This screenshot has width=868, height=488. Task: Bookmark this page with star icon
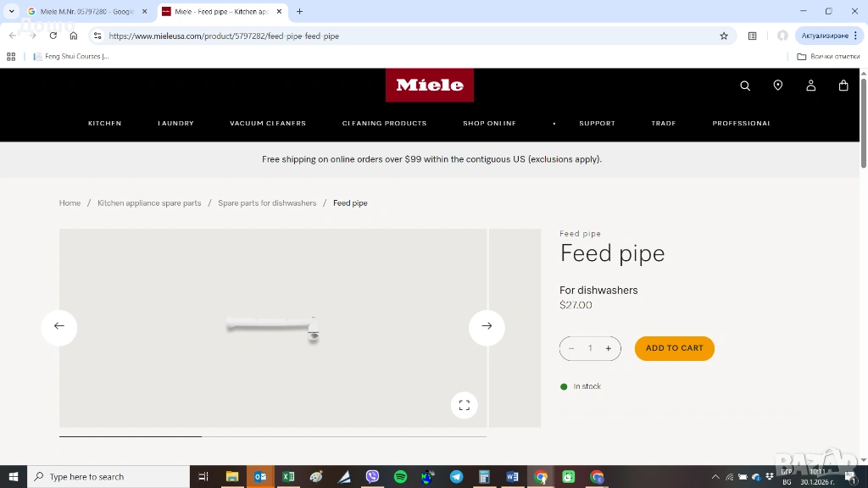pos(724,36)
